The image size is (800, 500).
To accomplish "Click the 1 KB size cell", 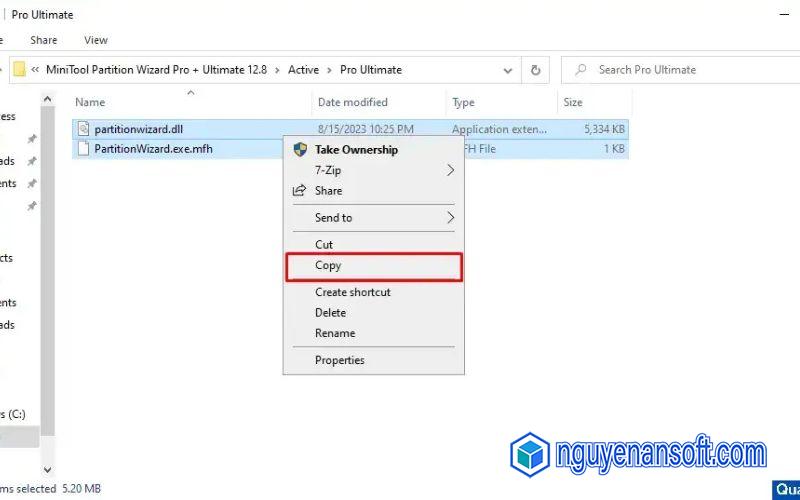I will [614, 149].
